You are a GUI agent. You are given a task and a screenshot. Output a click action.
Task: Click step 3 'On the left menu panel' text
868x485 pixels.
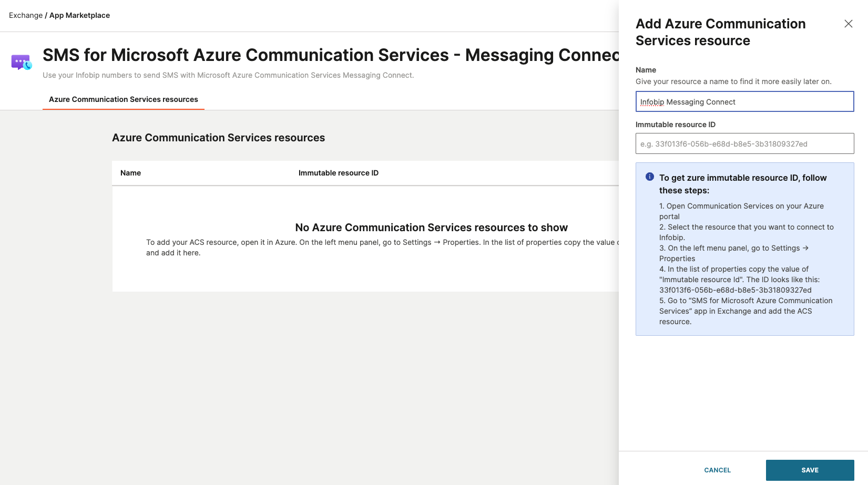pyautogui.click(x=734, y=253)
